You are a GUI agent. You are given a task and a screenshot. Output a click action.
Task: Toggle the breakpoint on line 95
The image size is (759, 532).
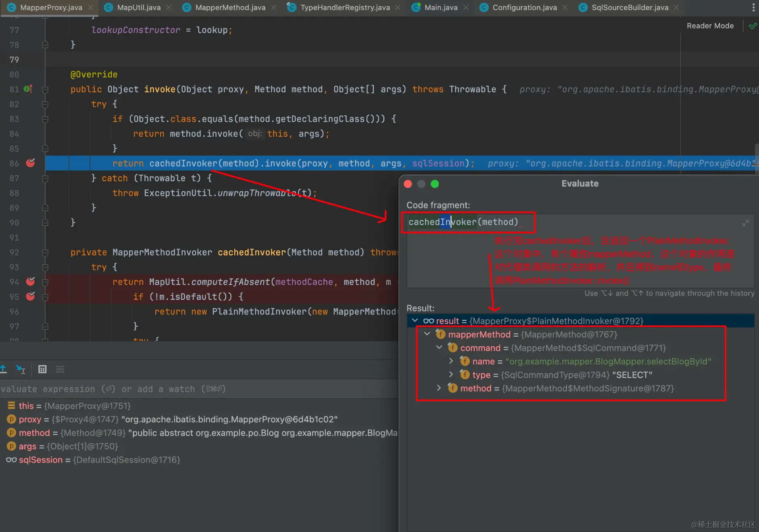(30, 296)
